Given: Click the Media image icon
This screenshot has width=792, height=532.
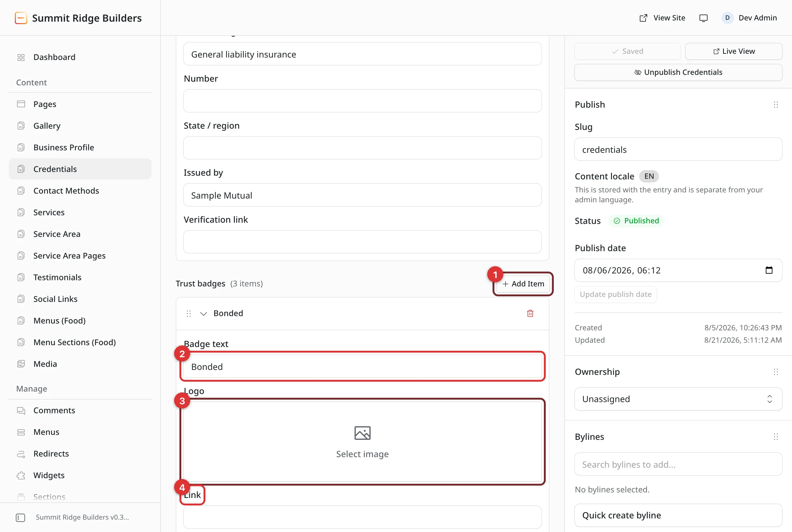Looking at the screenshot, I should click(x=21, y=364).
